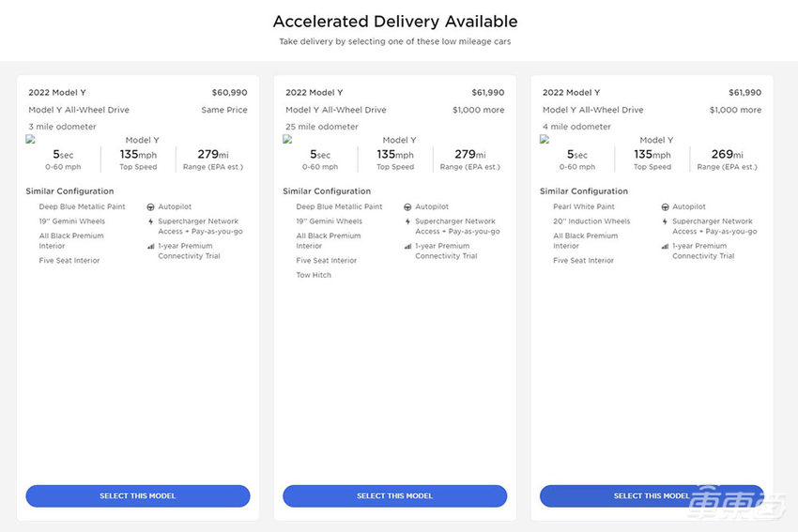798x532 pixels.
Task: Click Model Y image placeholder in 4 mile card
Action: point(545,139)
